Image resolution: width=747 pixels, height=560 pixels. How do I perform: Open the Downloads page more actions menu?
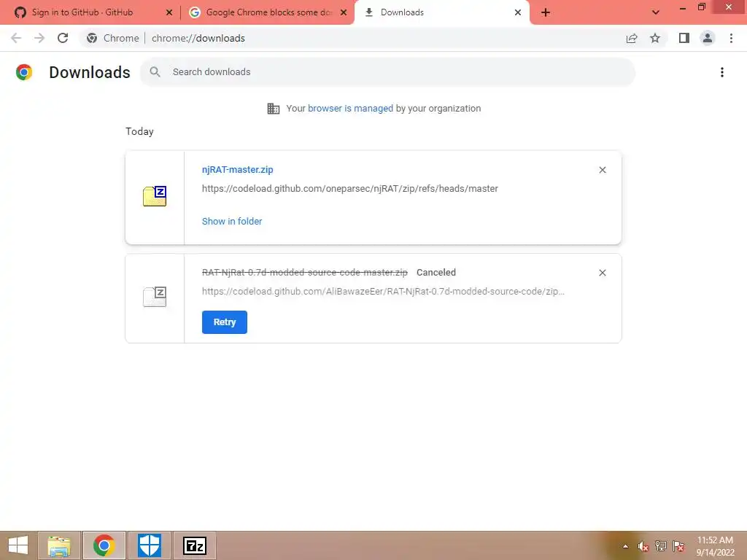[x=721, y=72]
